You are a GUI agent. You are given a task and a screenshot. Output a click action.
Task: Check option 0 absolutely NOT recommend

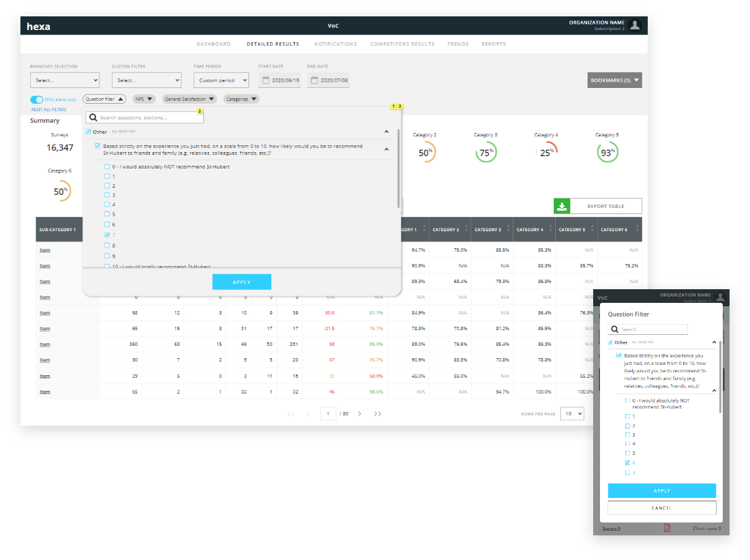[107, 166]
